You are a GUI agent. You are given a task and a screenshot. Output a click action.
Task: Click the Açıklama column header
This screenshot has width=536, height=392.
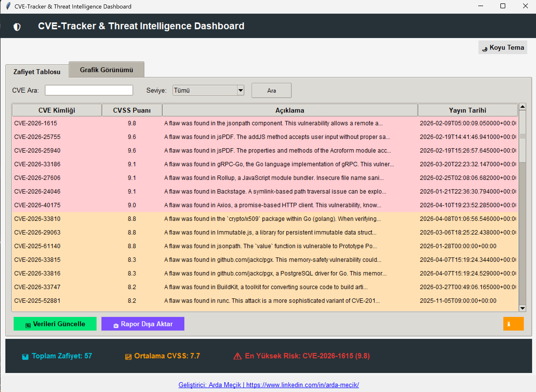pyautogui.click(x=290, y=110)
